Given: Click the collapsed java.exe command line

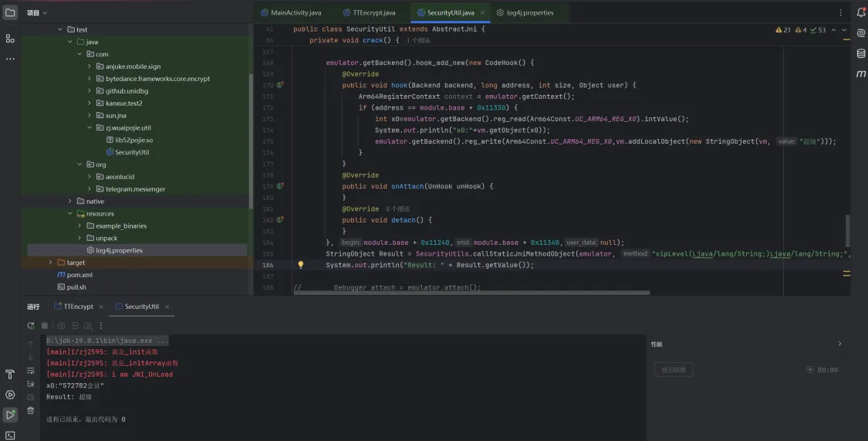Looking at the screenshot, I should (106, 341).
